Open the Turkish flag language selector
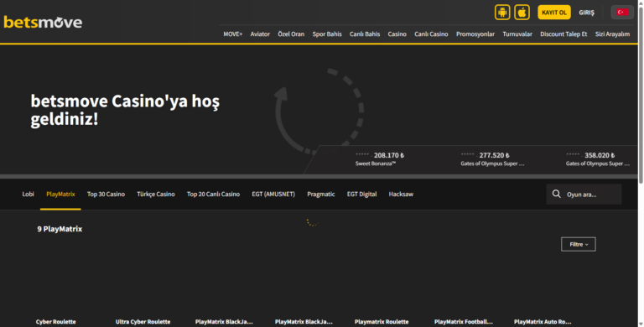The width and height of the screenshot is (644, 327). pyautogui.click(x=622, y=13)
